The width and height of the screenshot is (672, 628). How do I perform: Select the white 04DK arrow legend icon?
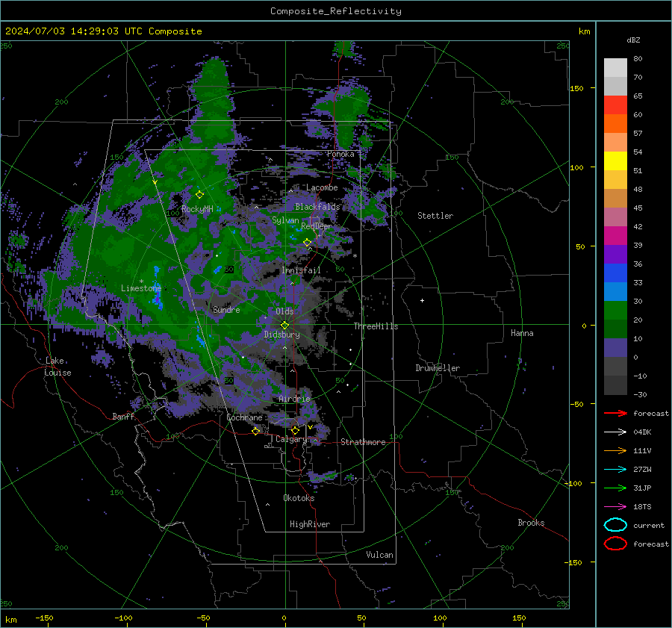[615, 432]
